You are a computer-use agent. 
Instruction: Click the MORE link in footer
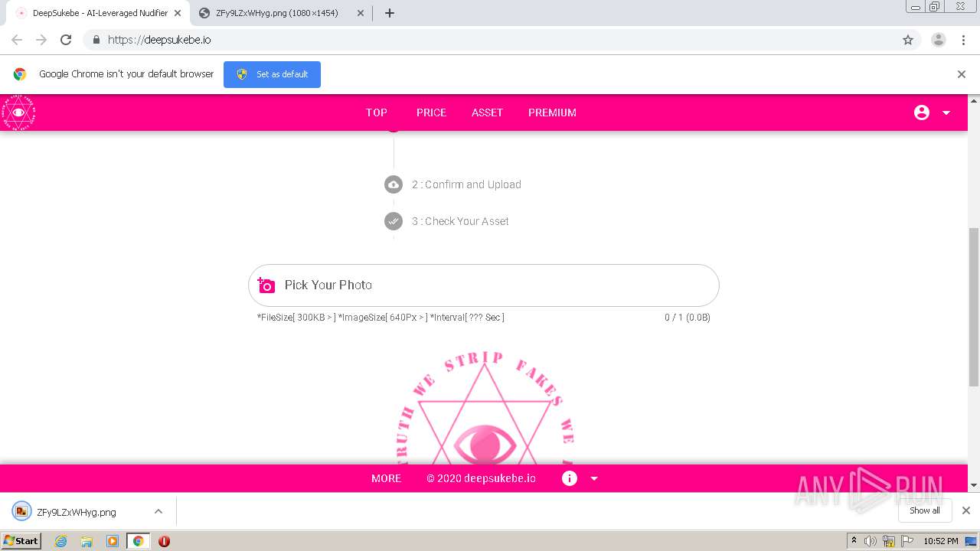pos(386,478)
